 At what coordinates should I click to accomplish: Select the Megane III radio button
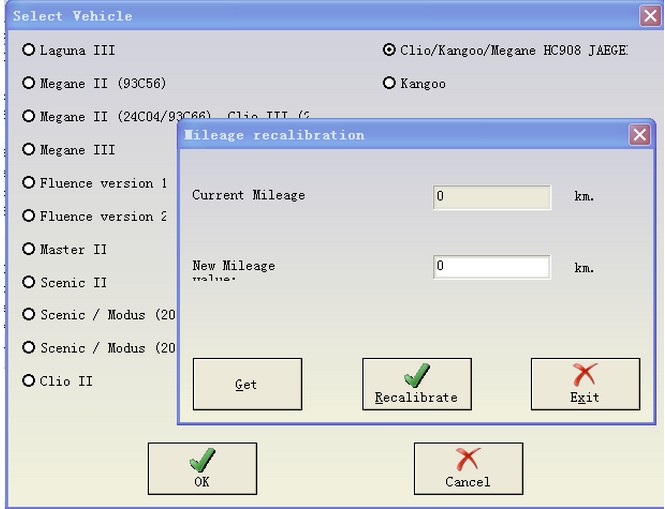[x=29, y=149]
